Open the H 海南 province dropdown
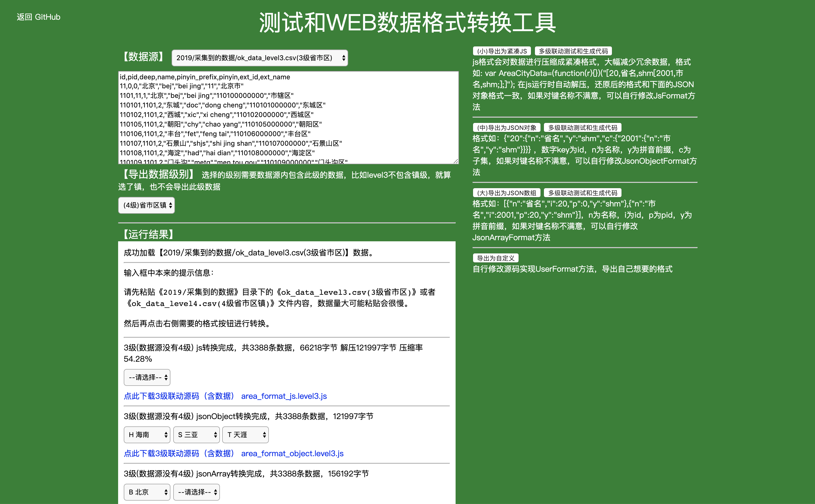815x504 pixels. (147, 435)
